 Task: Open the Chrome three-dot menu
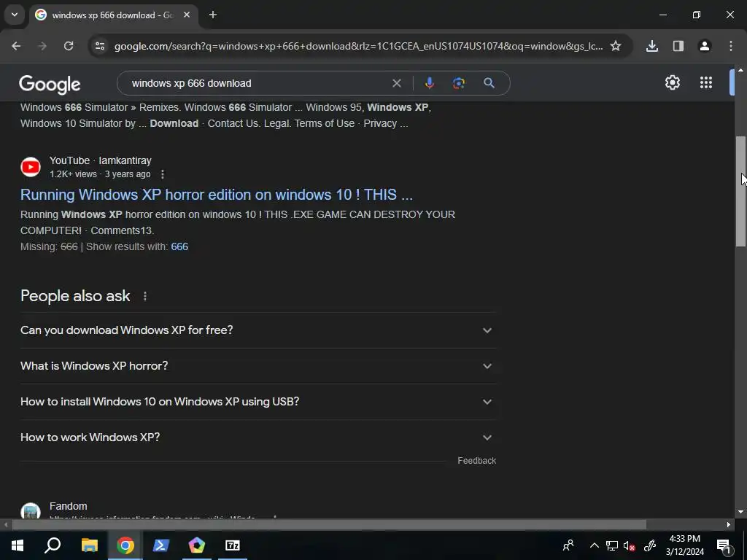(731, 46)
